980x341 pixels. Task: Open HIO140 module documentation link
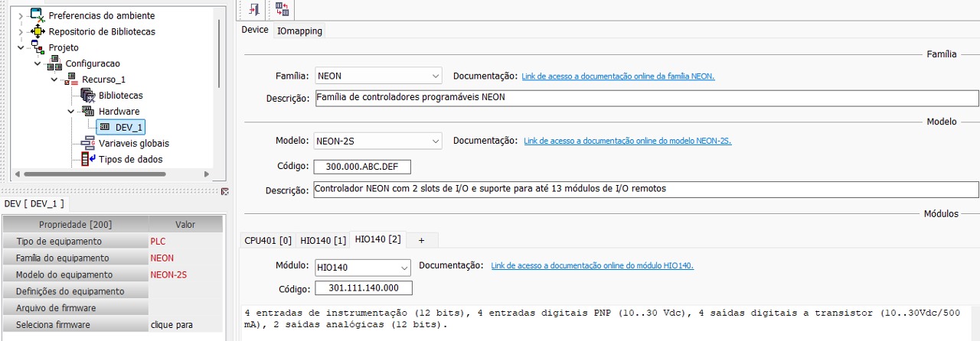tap(593, 266)
